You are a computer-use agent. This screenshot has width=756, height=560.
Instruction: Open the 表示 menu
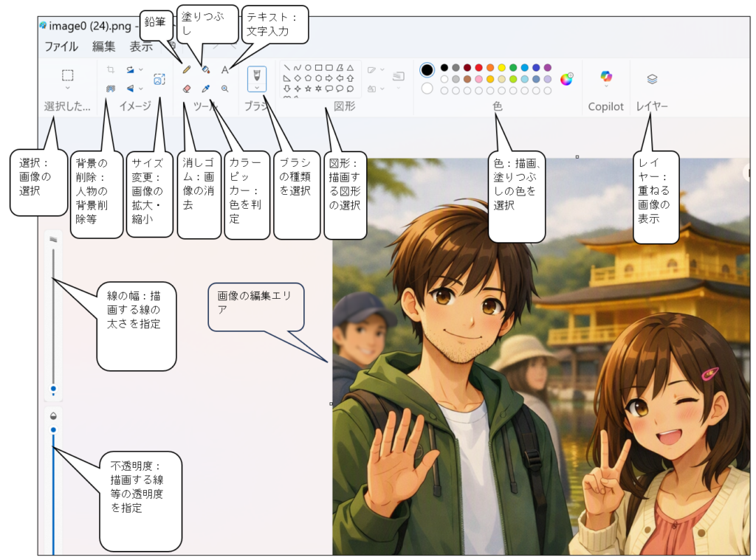point(141,46)
